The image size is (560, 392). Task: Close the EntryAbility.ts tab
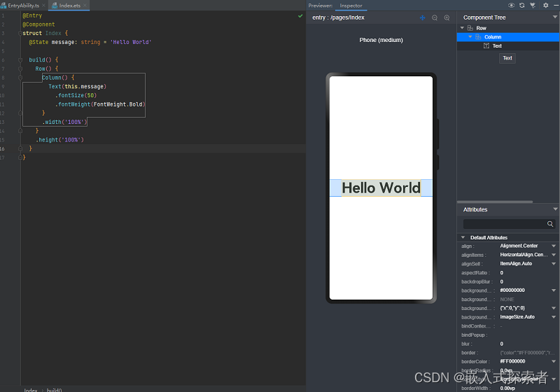(43, 6)
